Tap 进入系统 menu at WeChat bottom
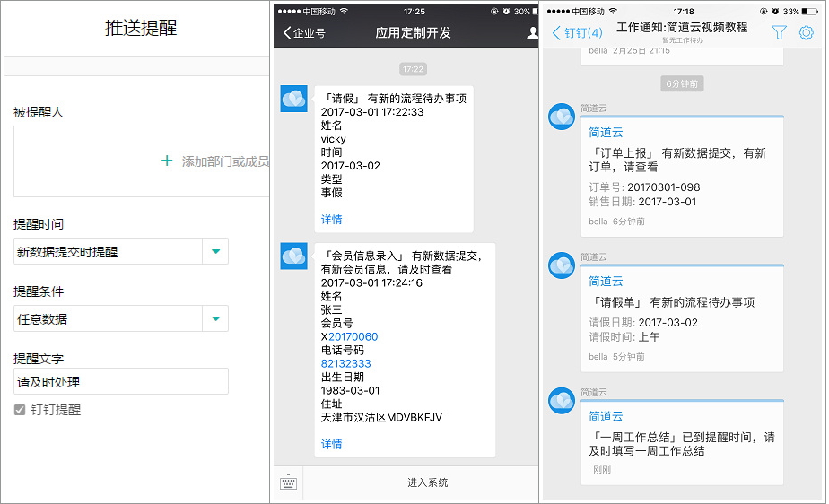The image size is (829, 504). tap(427, 482)
